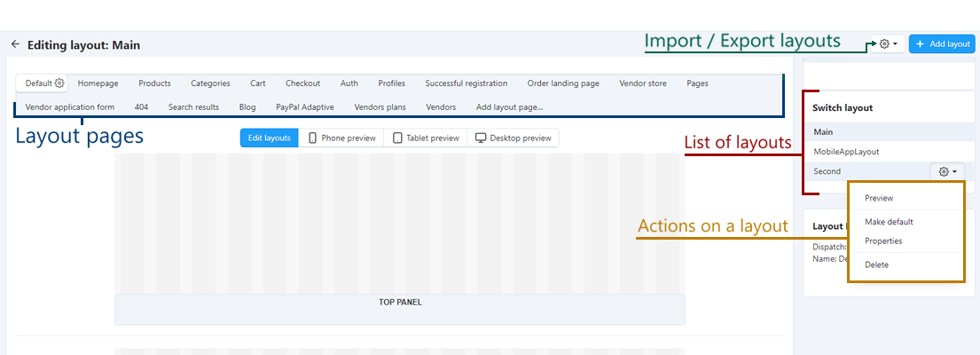This screenshot has height=355, width=980.
Task: Click the back arrow beside Editing layout
Action: pyautogui.click(x=16, y=44)
